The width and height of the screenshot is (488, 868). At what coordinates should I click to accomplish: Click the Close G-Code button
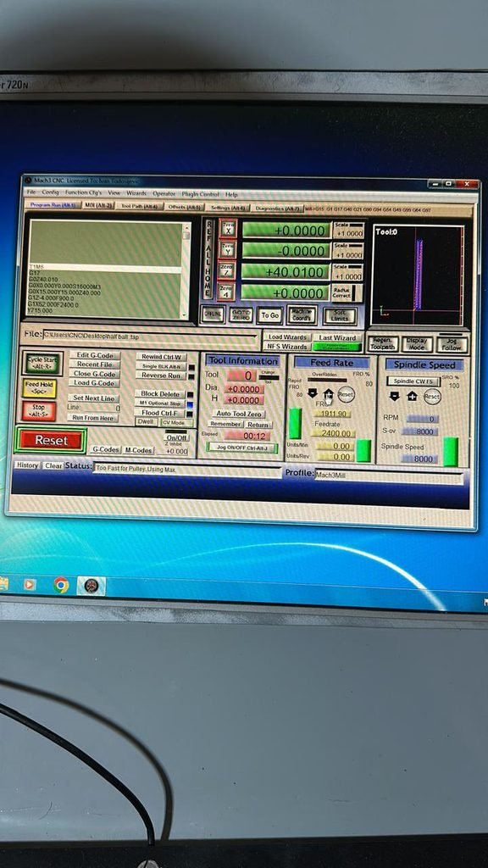pyautogui.click(x=95, y=374)
